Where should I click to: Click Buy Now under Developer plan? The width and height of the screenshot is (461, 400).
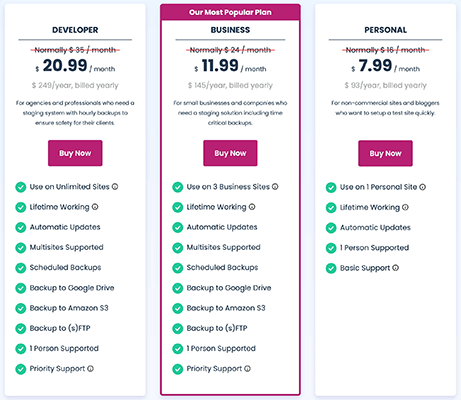point(75,153)
